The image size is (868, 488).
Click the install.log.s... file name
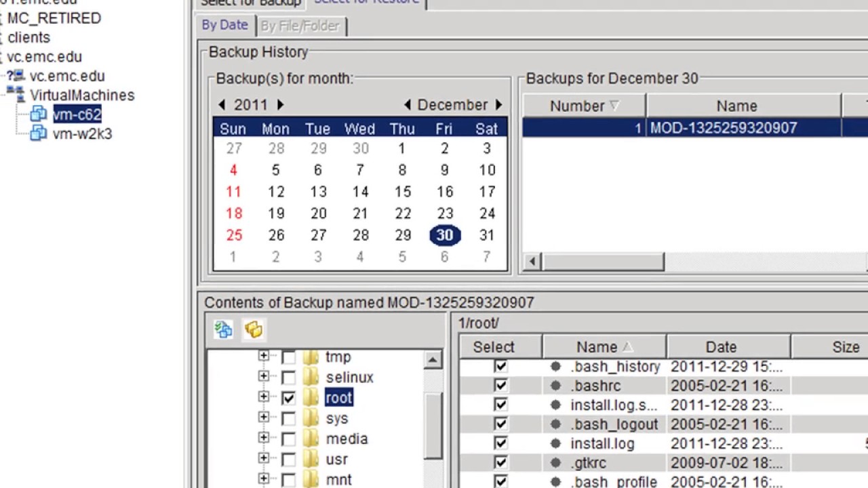614,405
